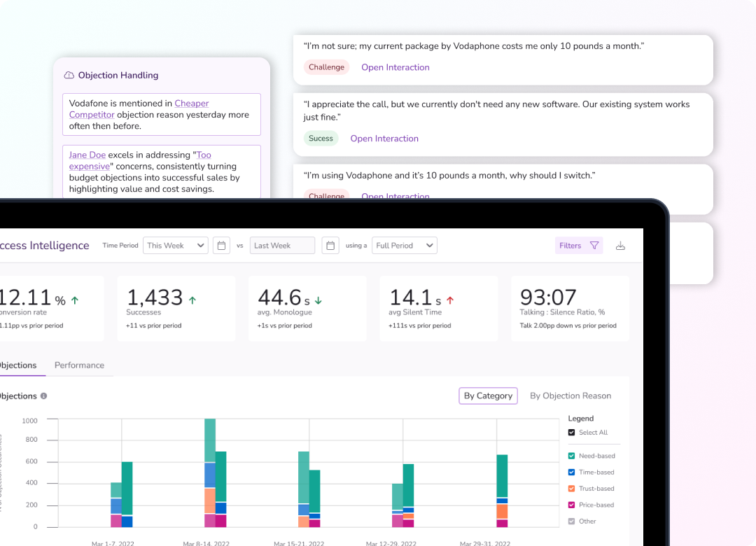This screenshot has height=546, width=756.
Task: Open Interaction for the Vodaphone challenge quote
Action: 395,66
